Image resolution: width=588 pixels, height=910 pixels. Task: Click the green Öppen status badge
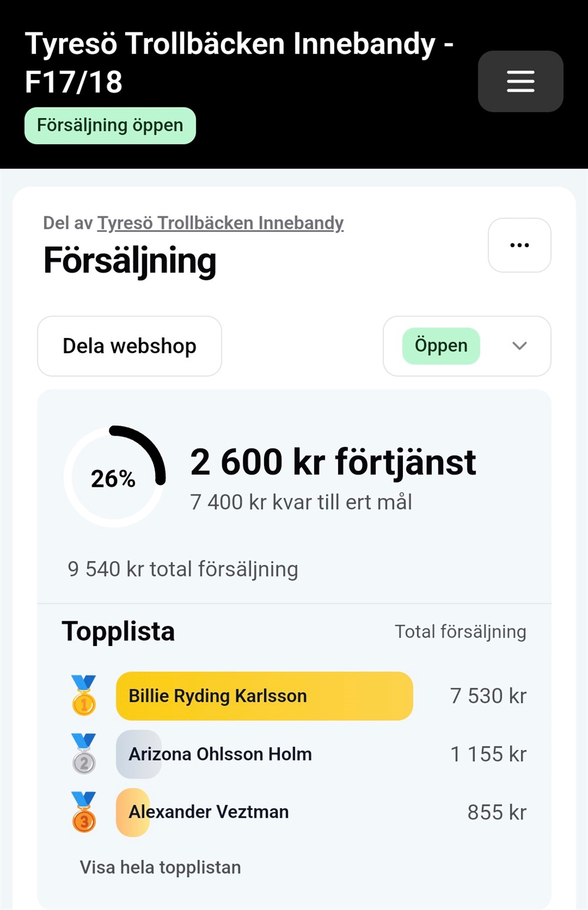[x=441, y=346]
